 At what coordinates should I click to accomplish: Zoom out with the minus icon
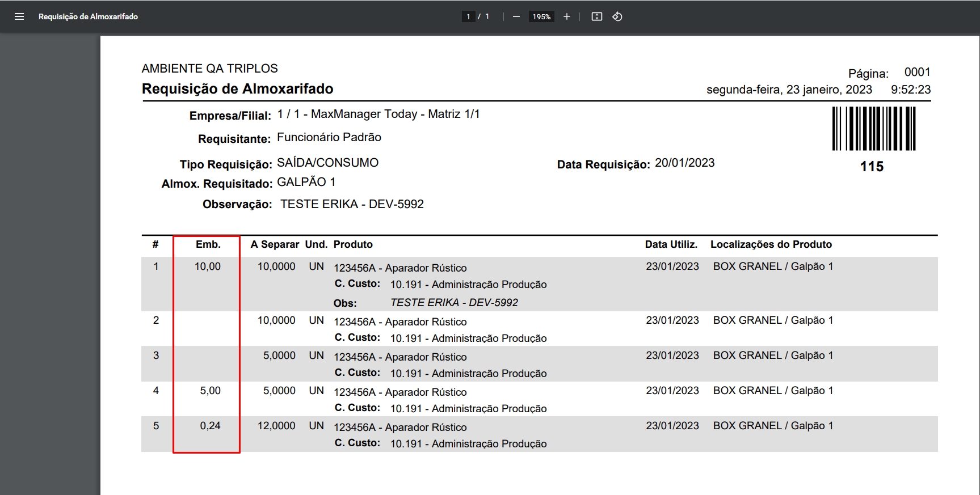[516, 16]
